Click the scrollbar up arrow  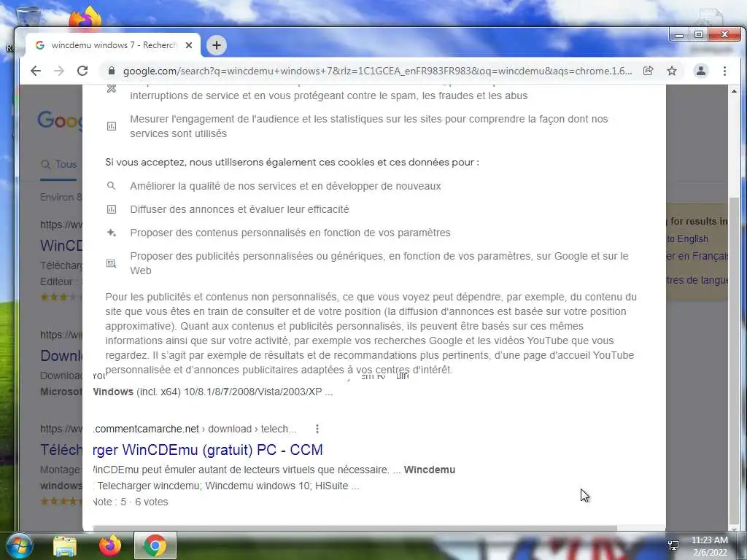(734, 91)
